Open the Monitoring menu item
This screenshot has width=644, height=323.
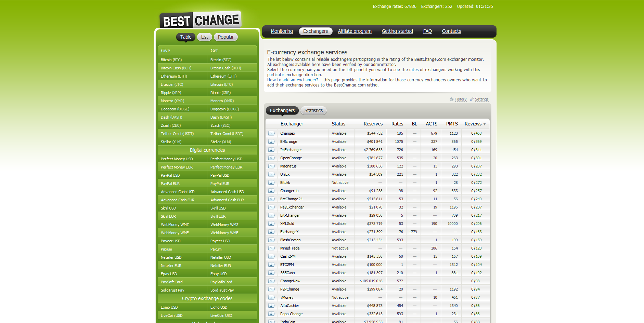tap(282, 31)
